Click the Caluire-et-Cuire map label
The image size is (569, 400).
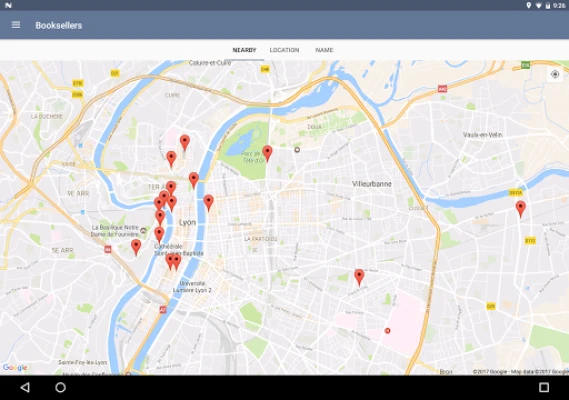[x=210, y=63]
